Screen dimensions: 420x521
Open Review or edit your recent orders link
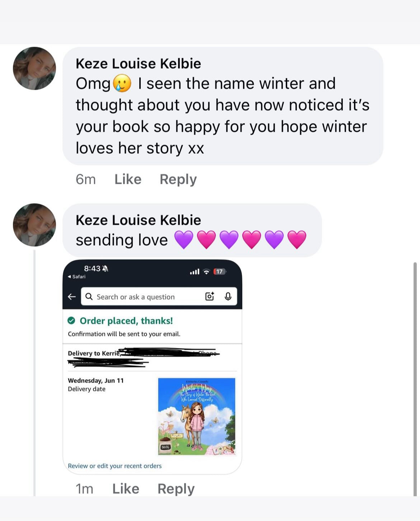[x=115, y=466]
